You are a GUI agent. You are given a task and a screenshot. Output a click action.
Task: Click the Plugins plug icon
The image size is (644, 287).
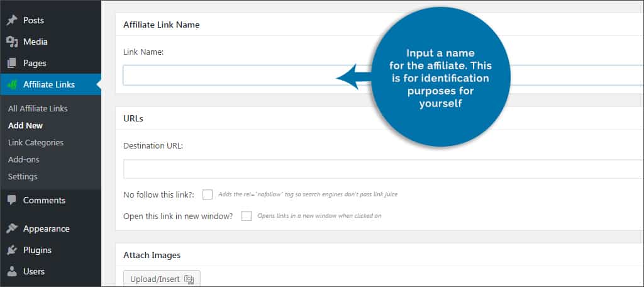[x=12, y=250]
